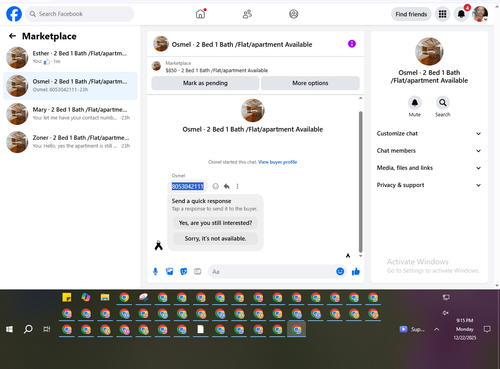Open the emoji picker in message box

(x=340, y=272)
